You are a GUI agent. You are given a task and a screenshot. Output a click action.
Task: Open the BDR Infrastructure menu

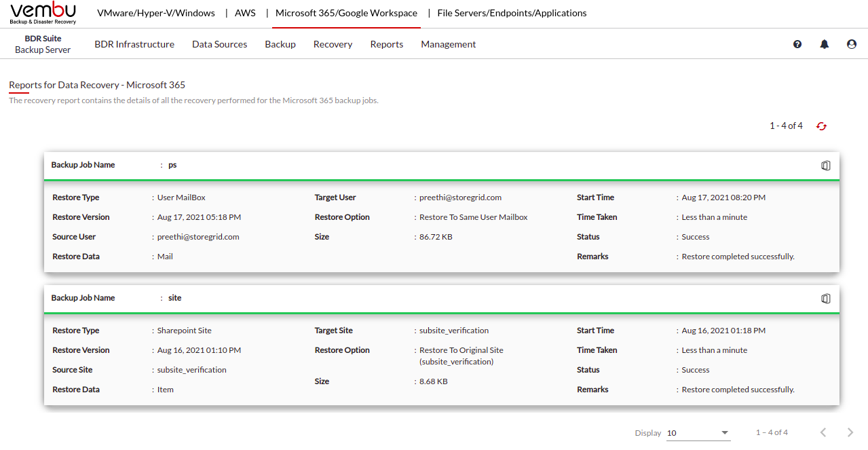tap(134, 44)
